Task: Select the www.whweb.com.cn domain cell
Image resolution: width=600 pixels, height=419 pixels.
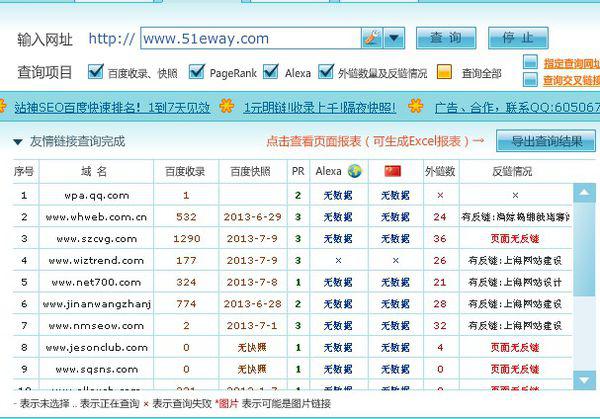Action: pos(96,217)
